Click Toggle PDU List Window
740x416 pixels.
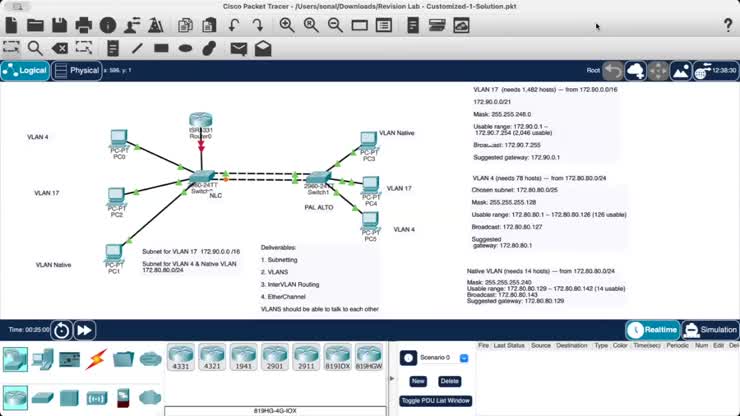(436, 400)
